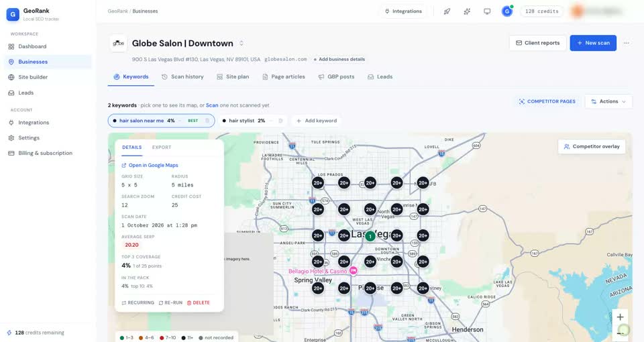Click the 'not recorded' grey legend dot
This screenshot has width=644, height=342.
[201, 338]
